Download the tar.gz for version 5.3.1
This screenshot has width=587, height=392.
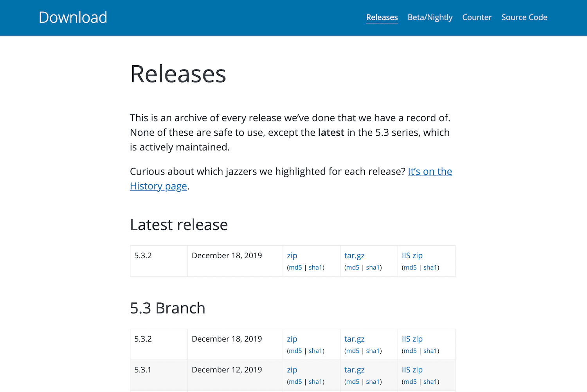click(x=354, y=370)
